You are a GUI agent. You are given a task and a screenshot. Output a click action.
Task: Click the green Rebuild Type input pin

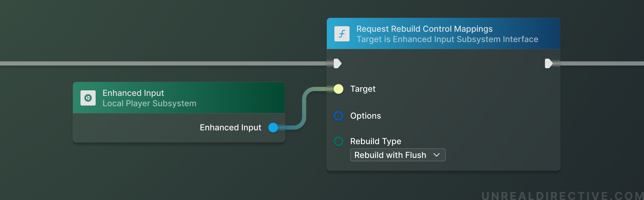(x=338, y=141)
